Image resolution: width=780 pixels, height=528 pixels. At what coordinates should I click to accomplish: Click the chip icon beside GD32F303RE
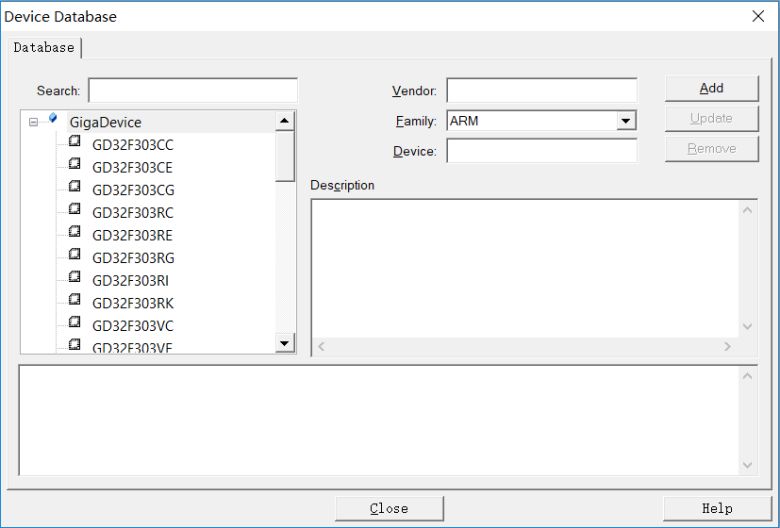tap(75, 231)
